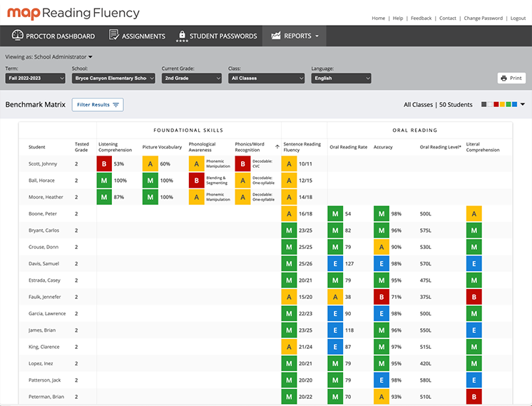Expand the Viewing as School Administrator selector
This screenshot has width=532, height=406.
pos(50,56)
